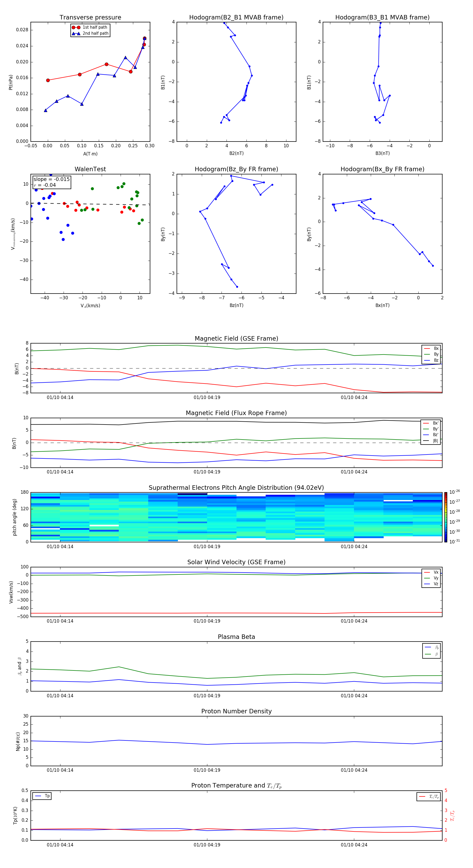Click the 'Plasma Beta' plot title
This screenshot has width=473, height=868.
(x=236, y=637)
